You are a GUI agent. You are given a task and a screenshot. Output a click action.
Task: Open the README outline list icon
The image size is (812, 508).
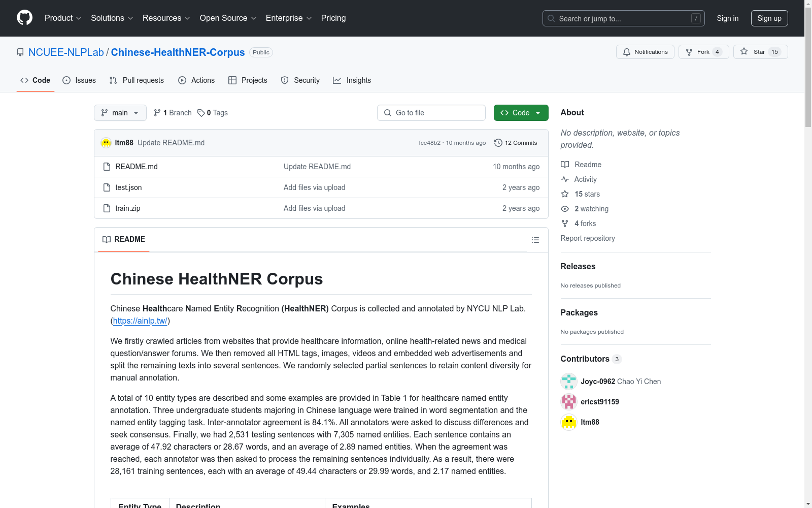pyautogui.click(x=535, y=240)
